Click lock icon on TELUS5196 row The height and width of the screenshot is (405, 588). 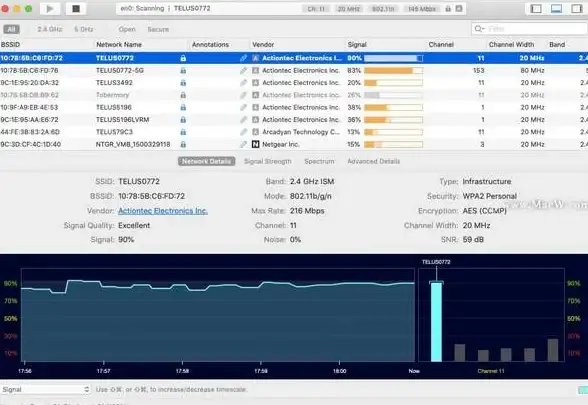coord(183,108)
